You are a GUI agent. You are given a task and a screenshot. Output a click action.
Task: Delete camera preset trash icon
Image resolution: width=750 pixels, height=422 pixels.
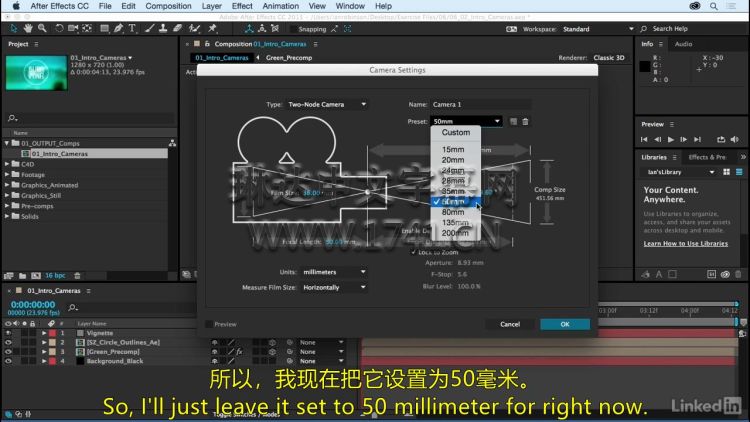[x=525, y=122]
